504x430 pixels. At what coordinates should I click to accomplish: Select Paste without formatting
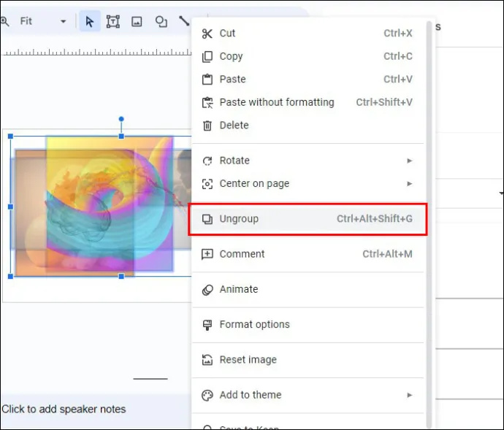307,102
